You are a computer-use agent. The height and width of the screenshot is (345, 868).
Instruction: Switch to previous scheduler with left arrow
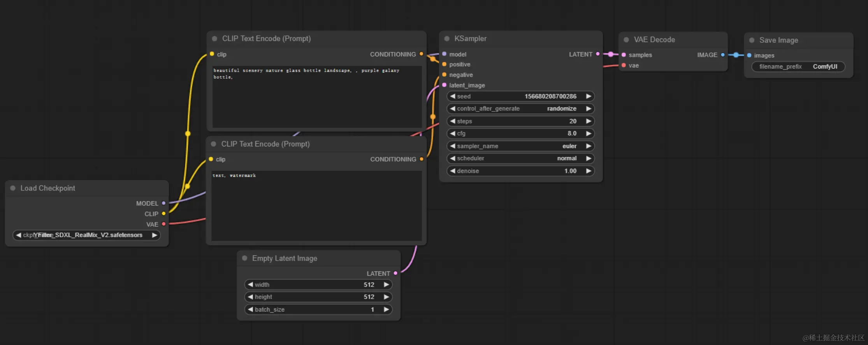(453, 158)
